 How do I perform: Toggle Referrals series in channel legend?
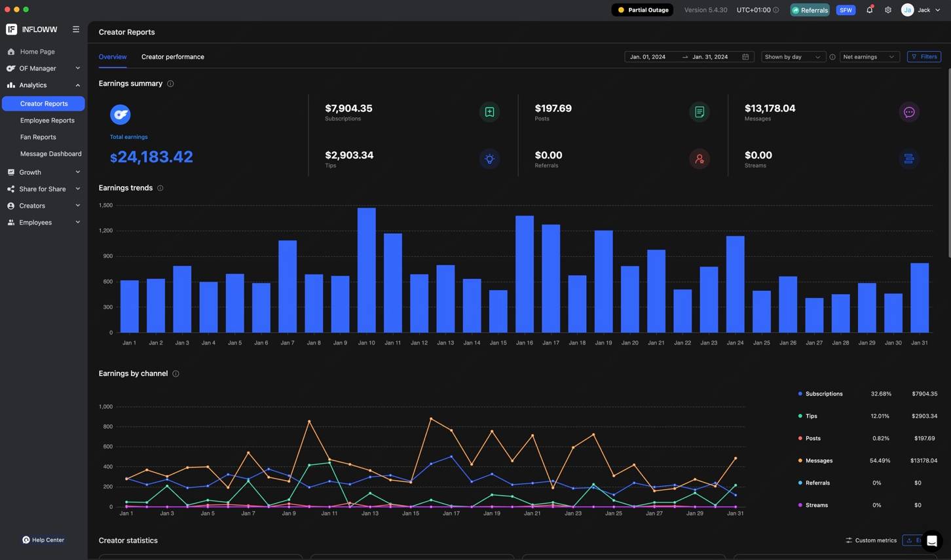pos(814,483)
